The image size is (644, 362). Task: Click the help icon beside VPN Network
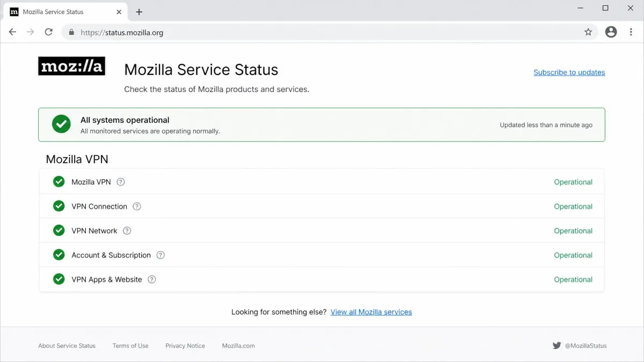click(x=127, y=231)
